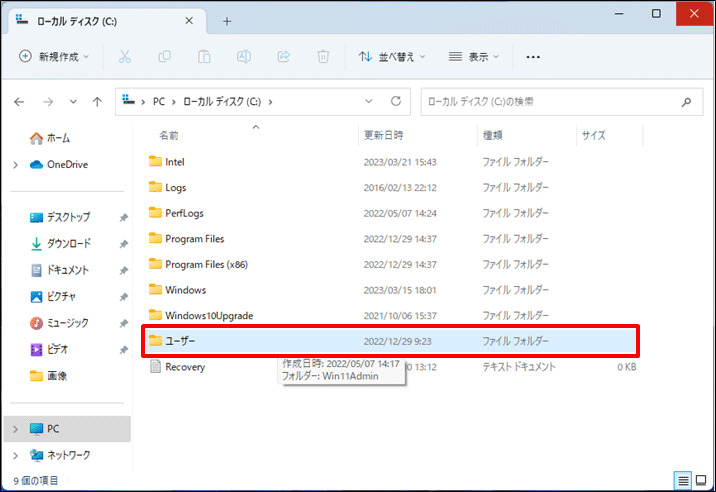Click the Refresh button beside address bar

coord(396,101)
